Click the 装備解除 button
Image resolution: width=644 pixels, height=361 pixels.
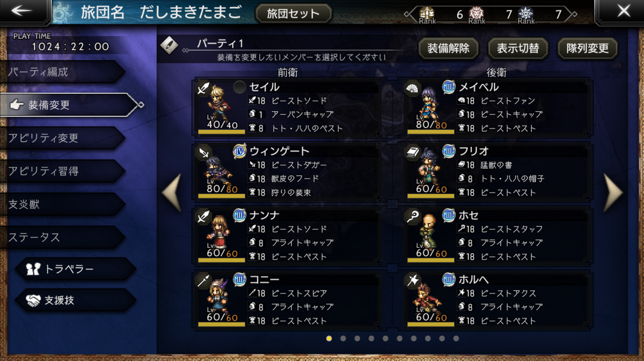tap(448, 48)
